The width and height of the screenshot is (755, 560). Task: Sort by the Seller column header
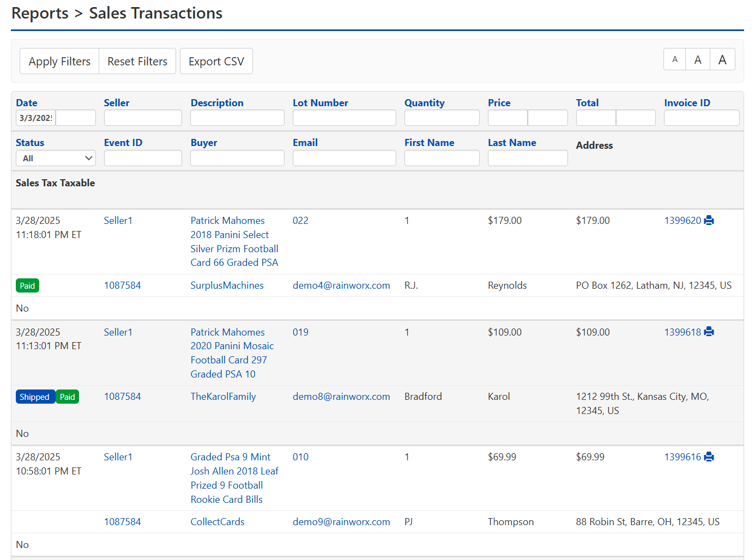(117, 102)
